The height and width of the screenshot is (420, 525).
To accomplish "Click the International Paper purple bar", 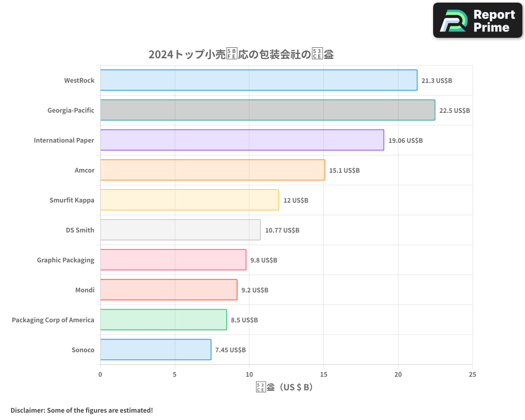I will coord(241,140).
